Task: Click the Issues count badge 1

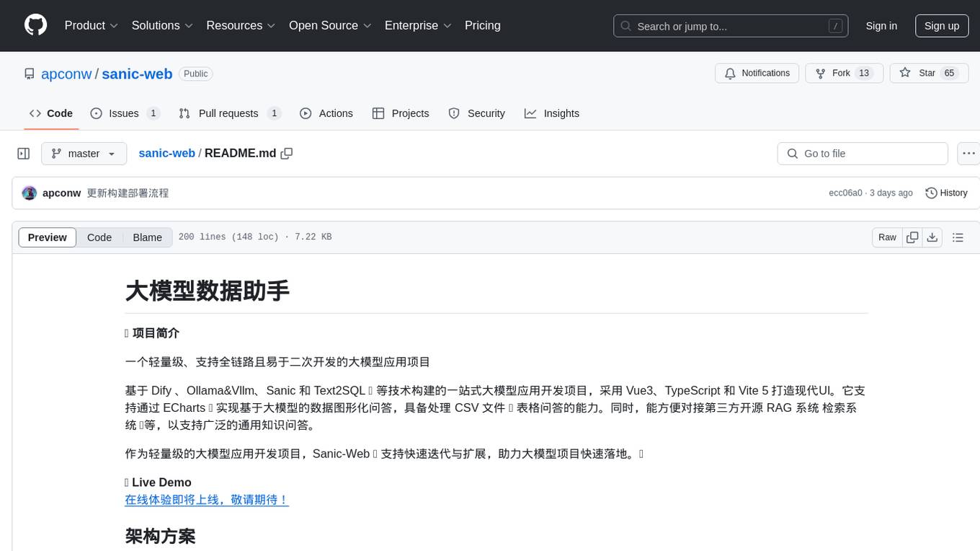Action: pyautogui.click(x=153, y=113)
